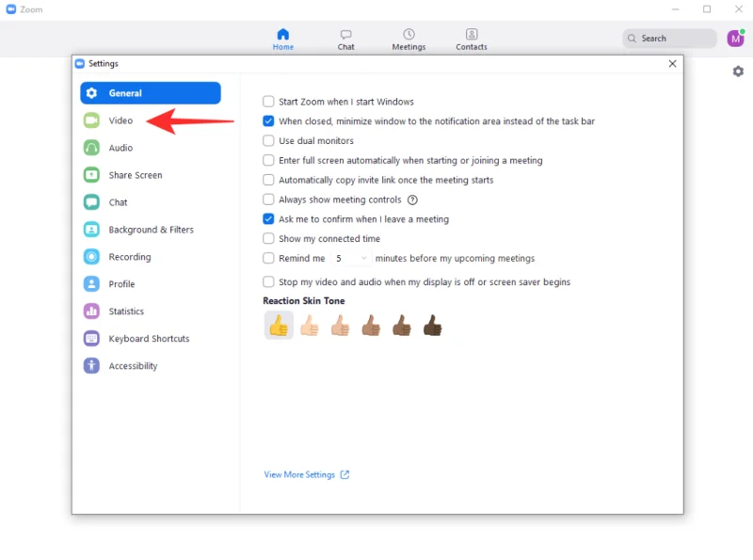Open Share Screen settings icon

91,175
